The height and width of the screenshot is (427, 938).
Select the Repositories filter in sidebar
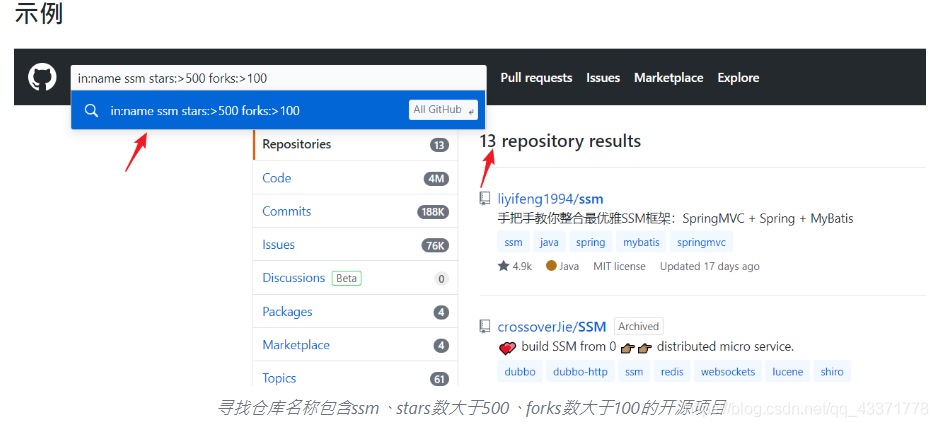(355, 144)
